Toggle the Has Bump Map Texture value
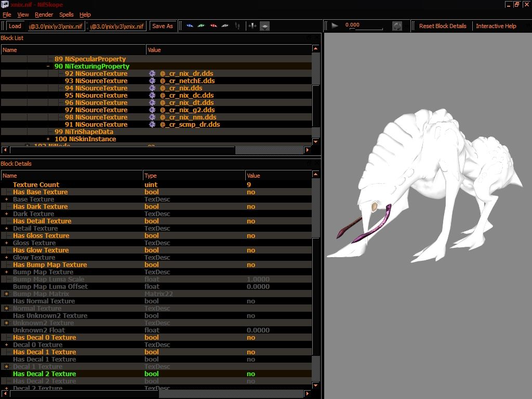This screenshot has width=532, height=399. tap(251, 265)
